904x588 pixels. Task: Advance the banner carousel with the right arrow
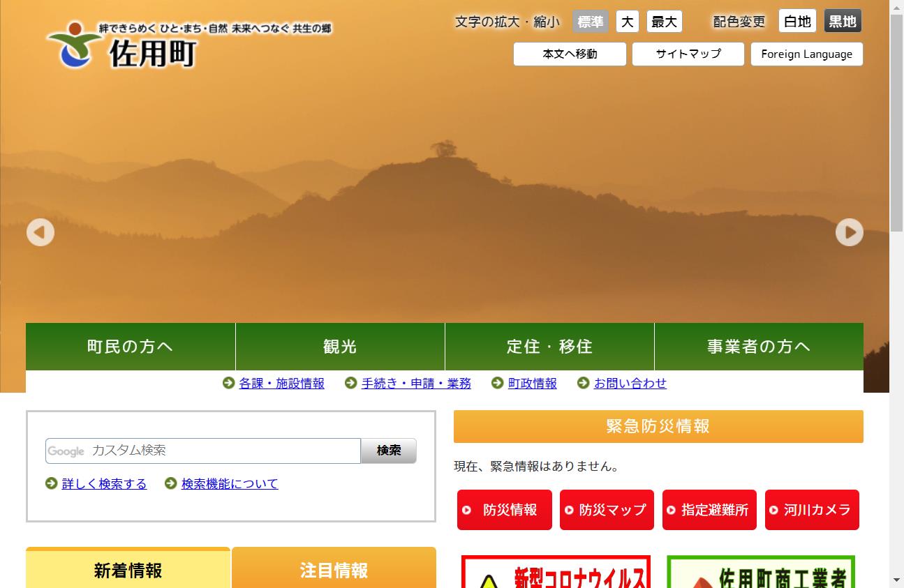click(x=850, y=232)
